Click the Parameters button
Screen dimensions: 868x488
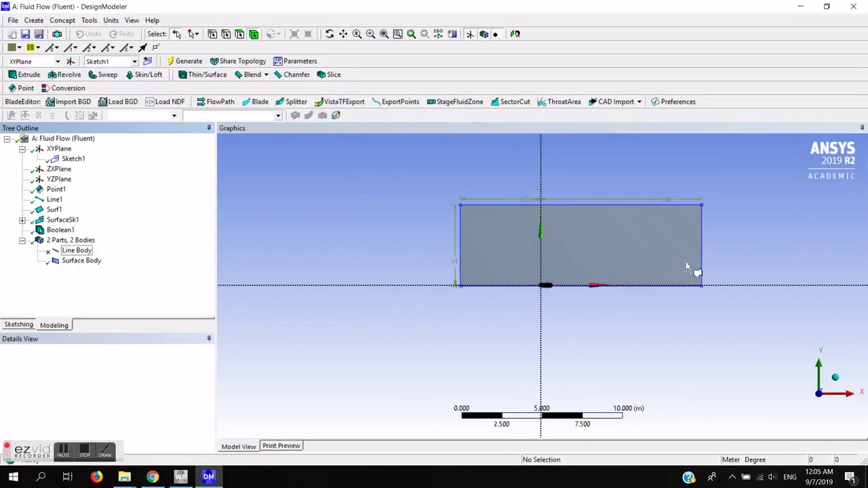(x=295, y=61)
